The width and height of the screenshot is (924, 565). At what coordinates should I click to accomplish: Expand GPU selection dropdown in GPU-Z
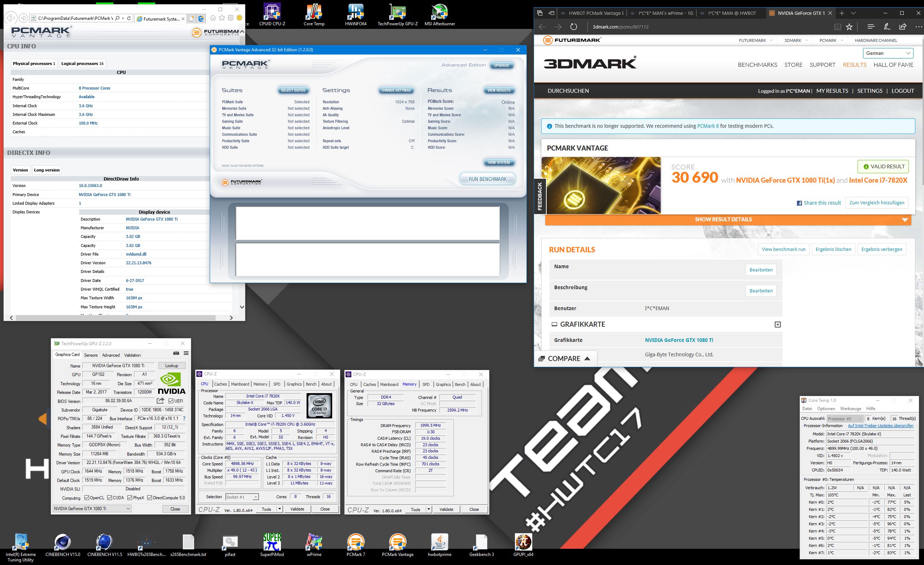[x=92, y=509]
